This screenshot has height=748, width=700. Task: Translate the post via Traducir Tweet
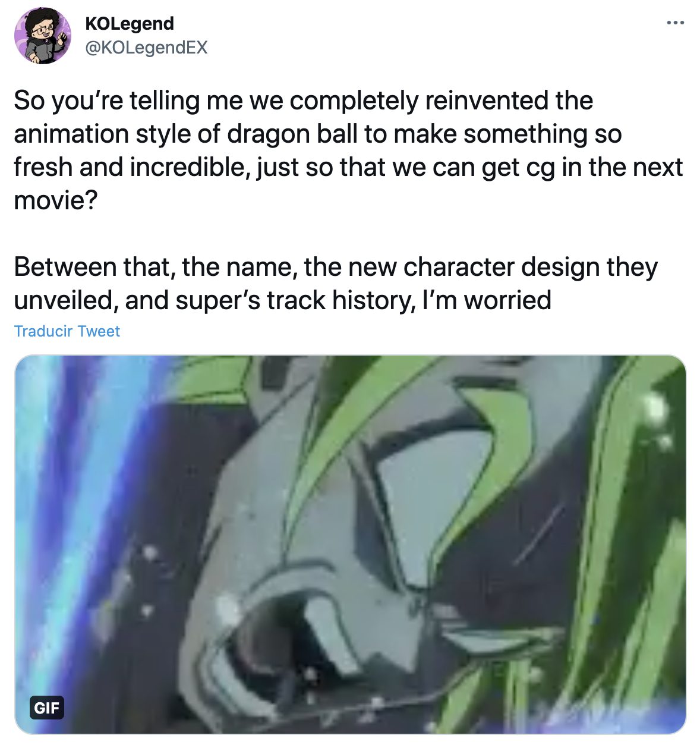click(67, 331)
